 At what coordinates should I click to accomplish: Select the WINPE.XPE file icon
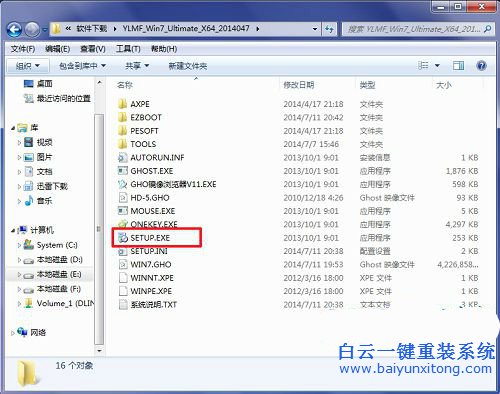pos(123,291)
